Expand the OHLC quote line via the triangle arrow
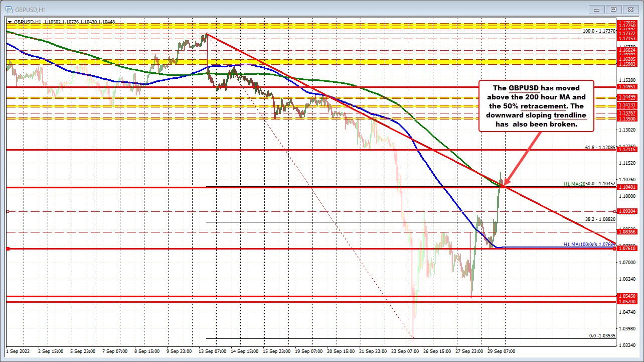This screenshot has height=362, width=644. [9, 22]
